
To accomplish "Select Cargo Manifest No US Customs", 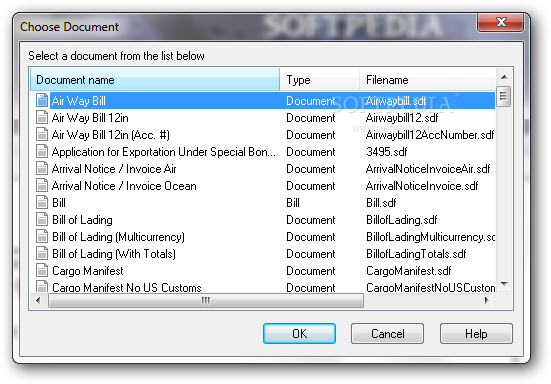I will [127, 287].
